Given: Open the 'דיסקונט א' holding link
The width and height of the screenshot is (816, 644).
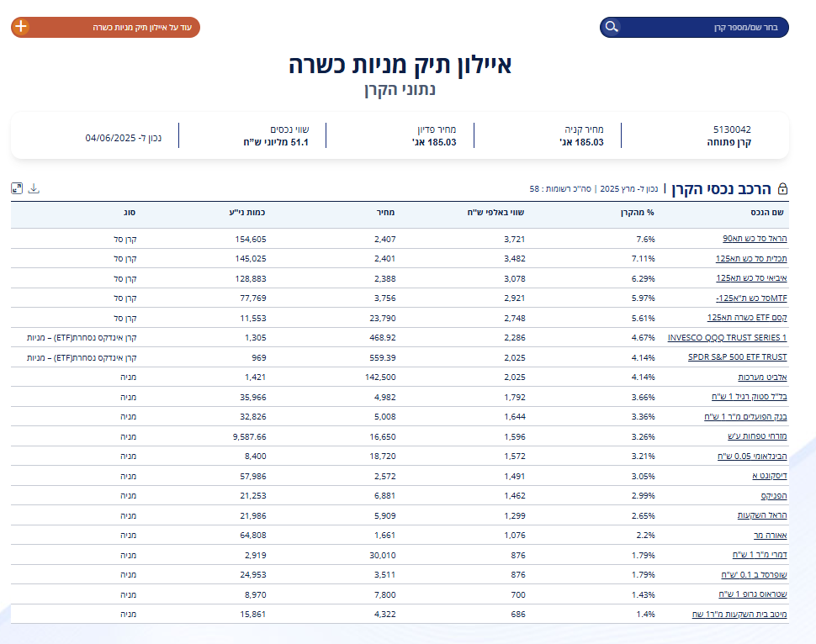Looking at the screenshot, I should coord(767,476).
